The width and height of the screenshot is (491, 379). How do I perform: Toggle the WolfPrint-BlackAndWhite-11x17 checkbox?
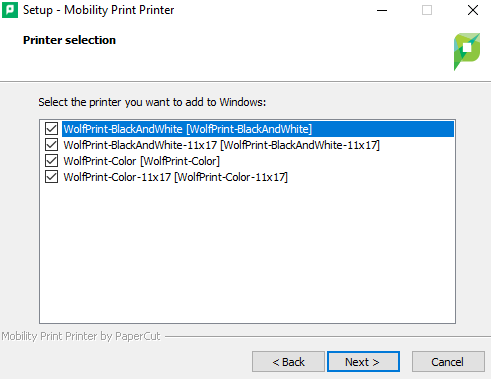[x=51, y=145]
